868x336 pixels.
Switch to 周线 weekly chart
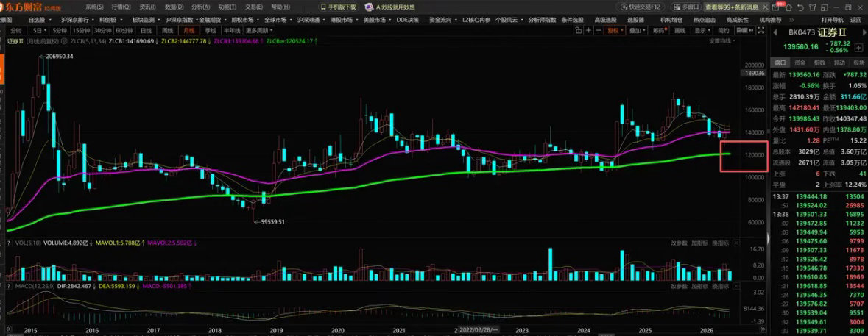(167, 31)
